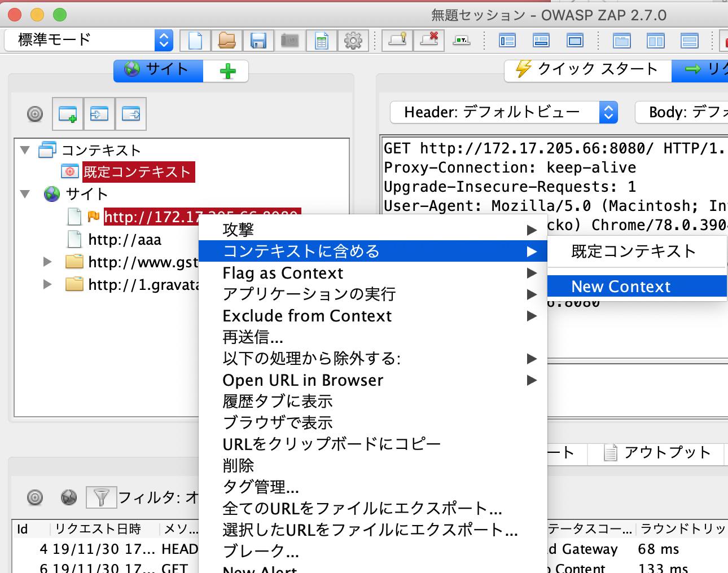Switch to the クイック スタート tab
This screenshot has width=728, height=573.
587,69
